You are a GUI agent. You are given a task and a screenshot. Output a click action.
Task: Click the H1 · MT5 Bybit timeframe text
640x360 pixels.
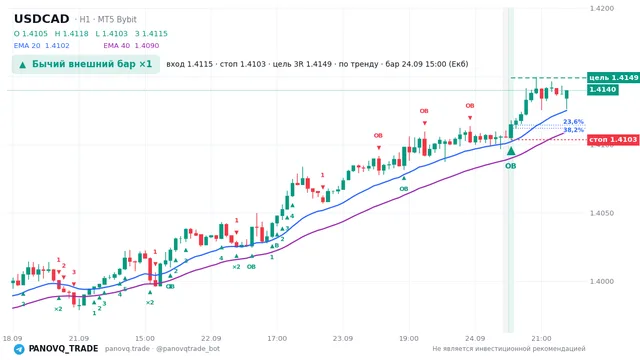coord(108,20)
